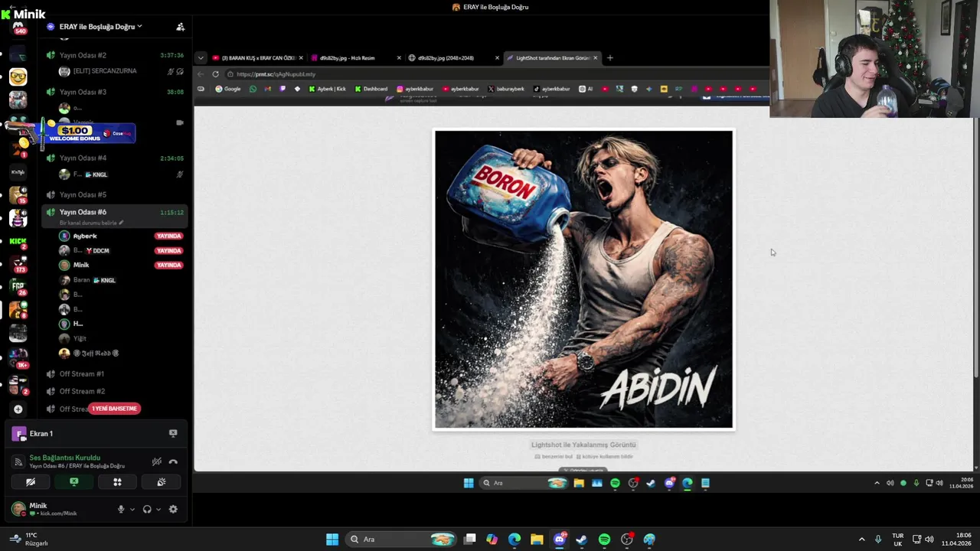Close the LightShot browser tab
The width and height of the screenshot is (980, 551).
point(595,58)
